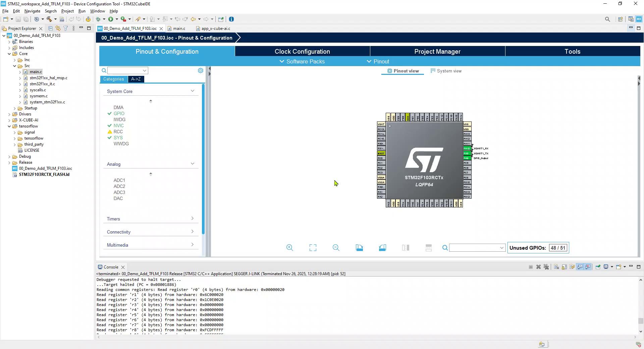The image size is (644, 349).
Task: Toggle show console on standard output change
Action: tap(580, 267)
